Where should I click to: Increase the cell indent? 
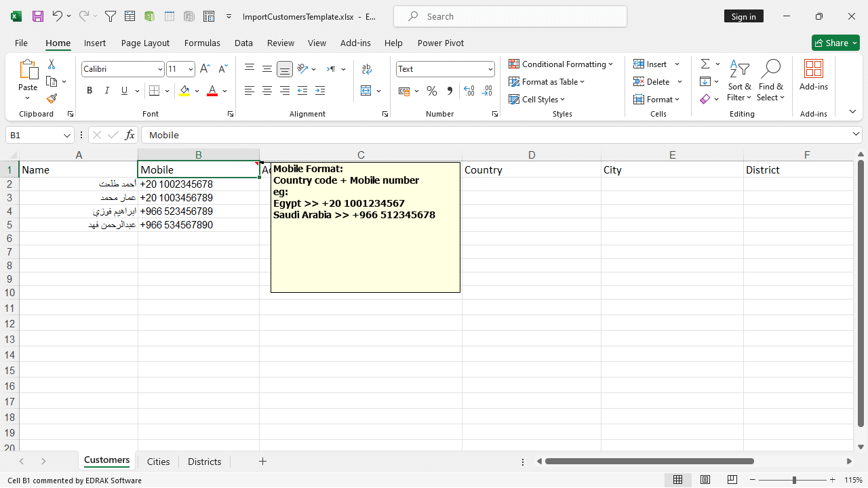tap(320, 91)
